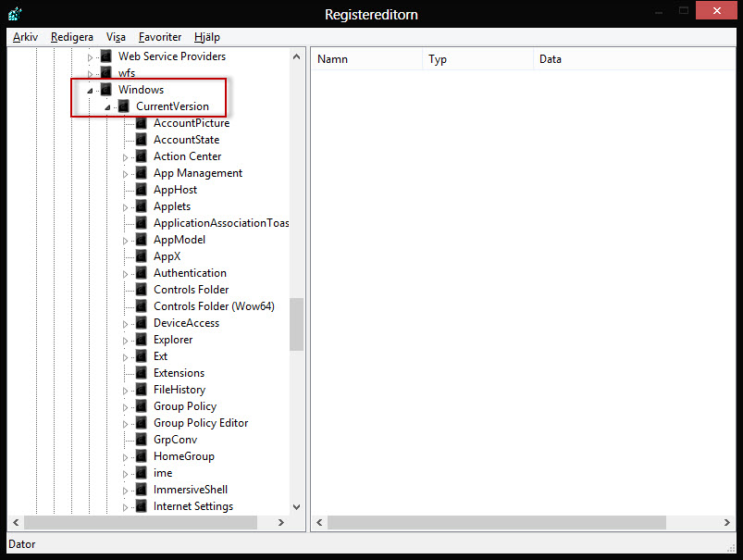The width and height of the screenshot is (743, 560).
Task: Click the Extensions folder icon
Action: coord(142,373)
